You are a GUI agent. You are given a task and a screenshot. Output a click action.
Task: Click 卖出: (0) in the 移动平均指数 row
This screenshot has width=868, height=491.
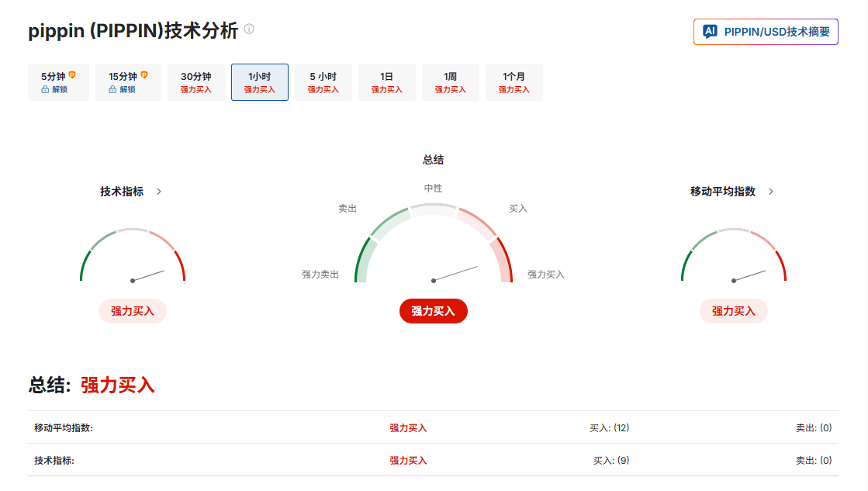[814, 428]
